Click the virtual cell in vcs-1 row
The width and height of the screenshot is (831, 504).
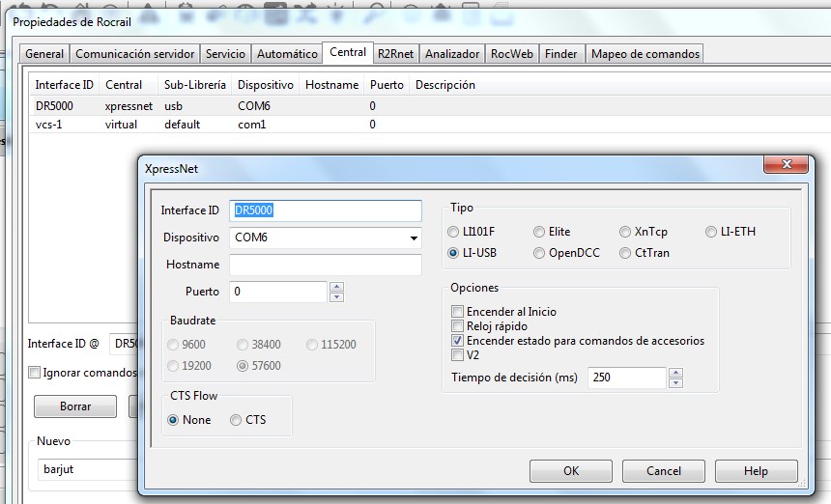tap(121, 125)
